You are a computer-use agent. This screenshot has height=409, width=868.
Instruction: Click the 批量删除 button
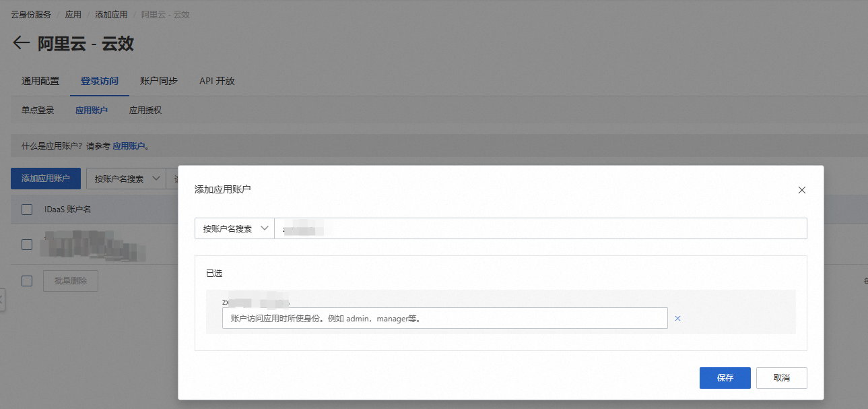[71, 281]
